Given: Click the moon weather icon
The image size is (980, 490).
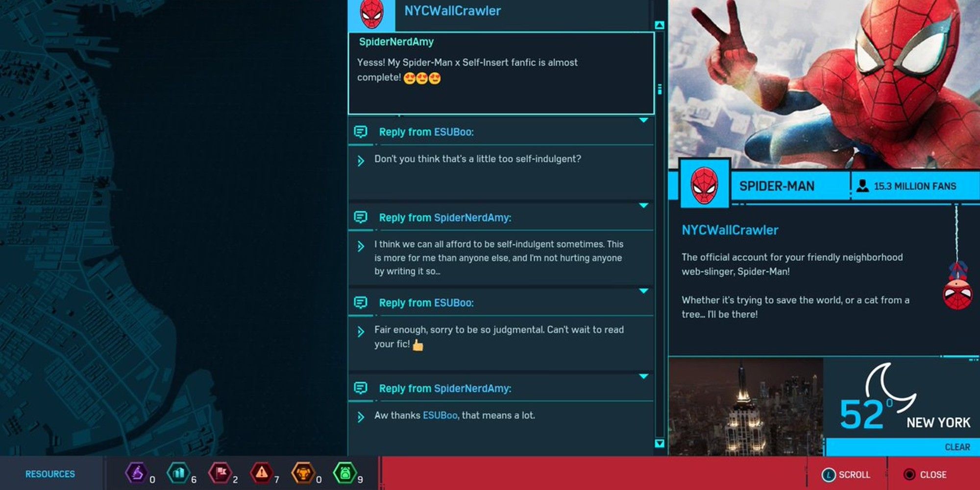Looking at the screenshot, I should tap(889, 387).
